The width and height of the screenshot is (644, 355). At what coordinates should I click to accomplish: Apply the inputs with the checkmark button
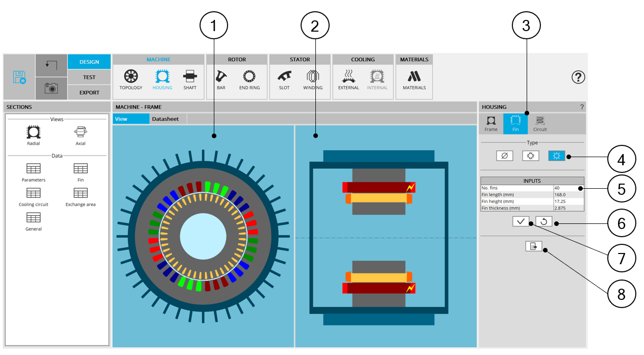pyautogui.click(x=521, y=221)
